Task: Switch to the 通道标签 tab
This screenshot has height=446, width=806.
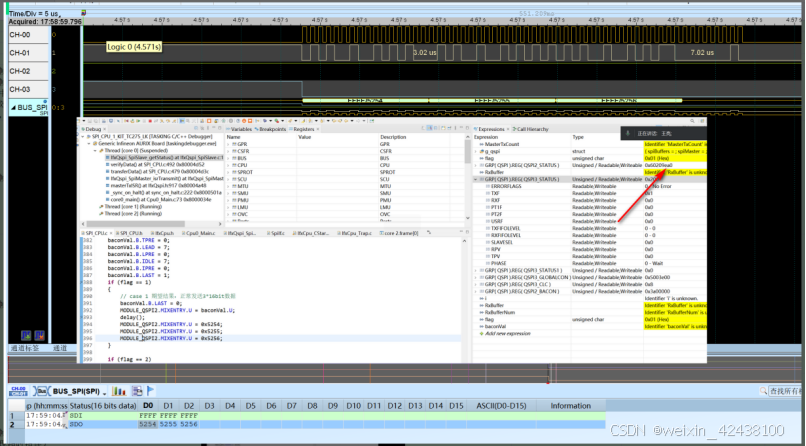Action: pyautogui.click(x=25, y=348)
